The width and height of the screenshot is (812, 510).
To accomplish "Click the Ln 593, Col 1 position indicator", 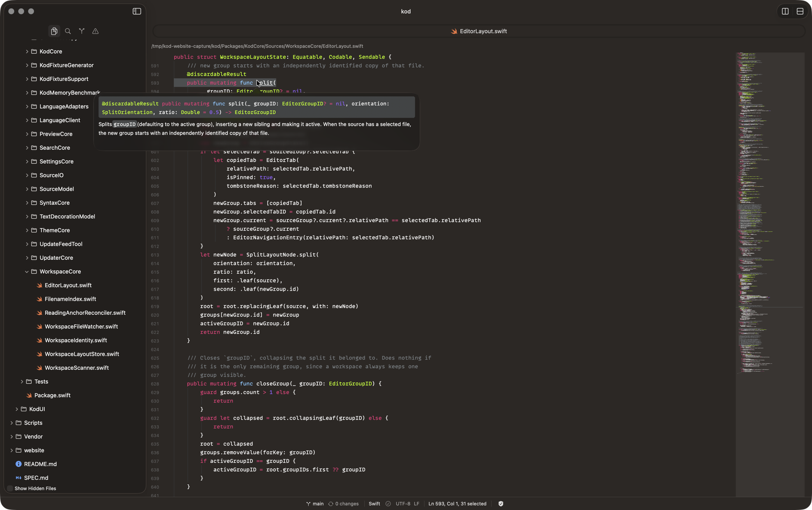I will click(x=457, y=504).
